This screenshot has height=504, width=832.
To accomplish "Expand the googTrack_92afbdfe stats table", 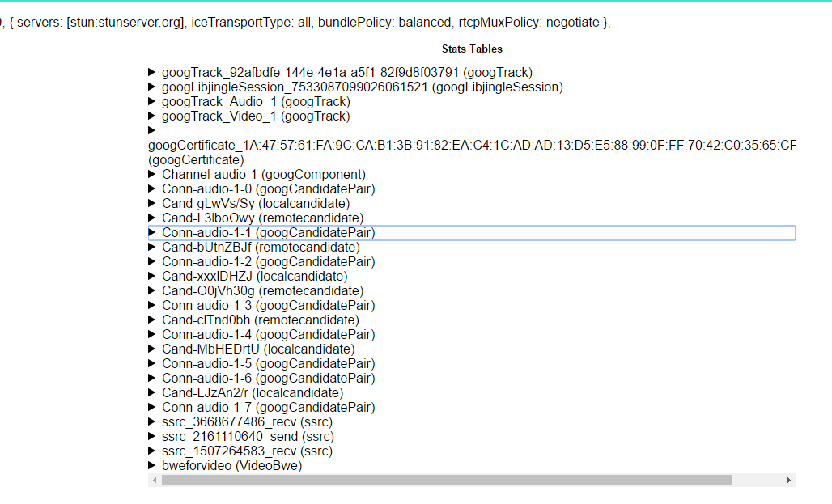I will (151, 72).
